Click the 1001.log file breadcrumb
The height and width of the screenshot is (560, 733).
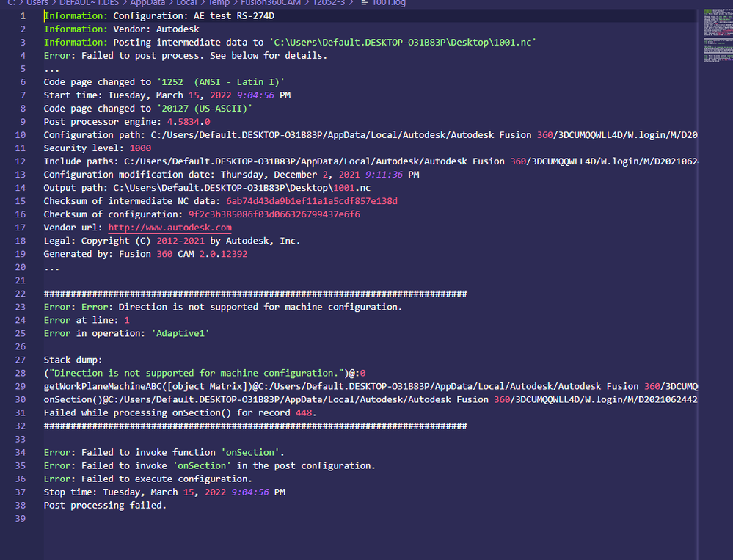pyautogui.click(x=388, y=3)
